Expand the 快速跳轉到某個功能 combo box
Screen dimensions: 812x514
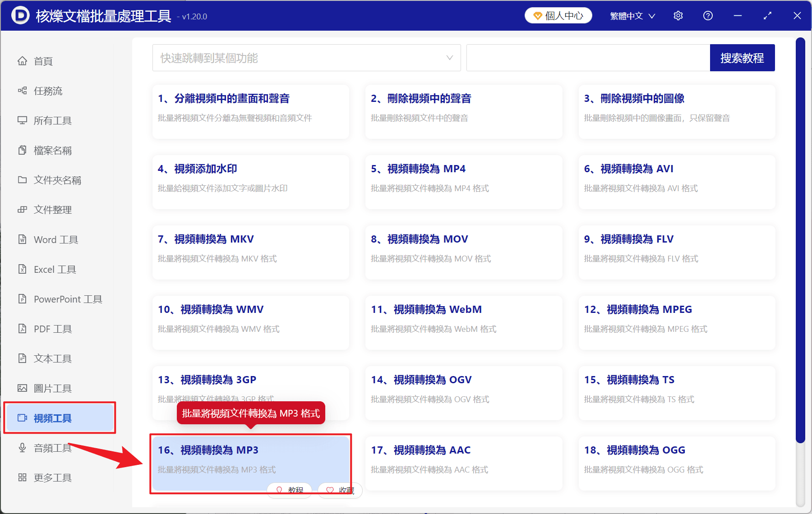click(x=306, y=58)
